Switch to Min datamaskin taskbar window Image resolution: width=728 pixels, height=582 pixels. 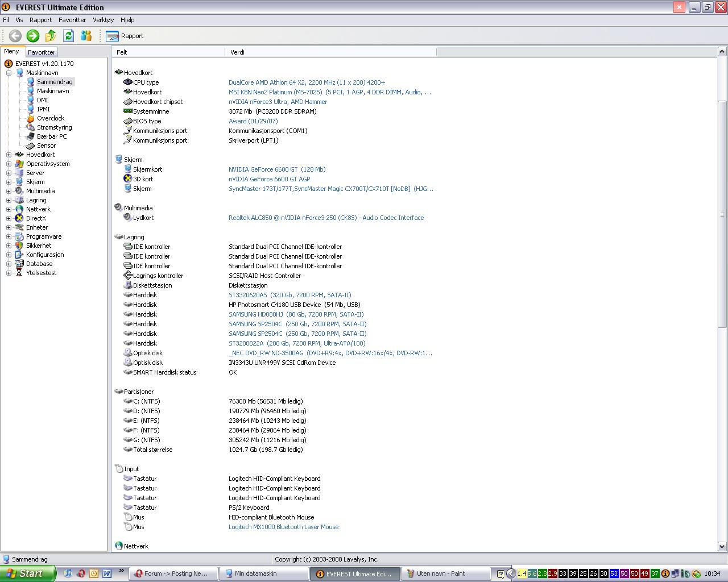click(264, 573)
